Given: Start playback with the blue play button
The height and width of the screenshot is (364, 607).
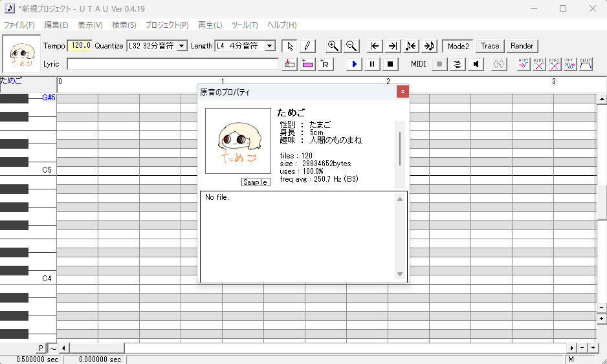Looking at the screenshot, I should click(354, 64).
